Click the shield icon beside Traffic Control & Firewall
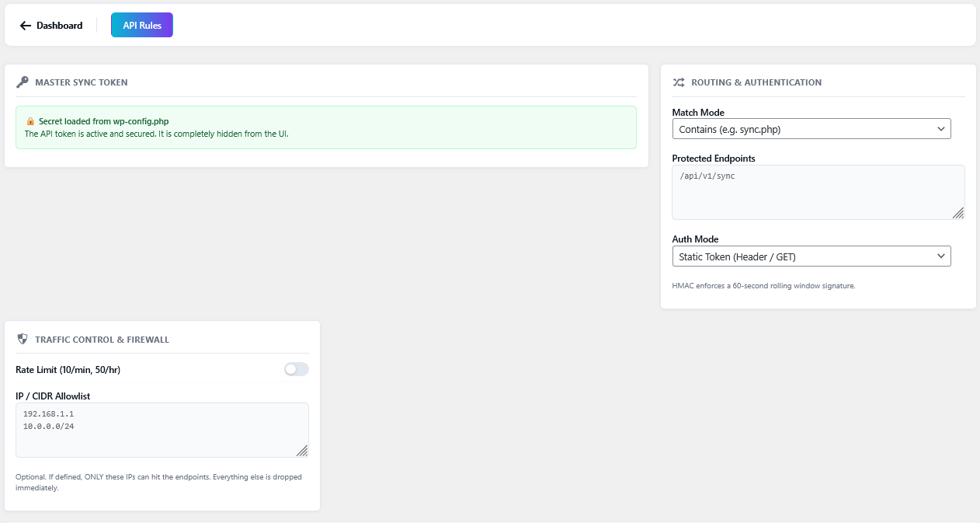The width and height of the screenshot is (980, 523). 22,340
